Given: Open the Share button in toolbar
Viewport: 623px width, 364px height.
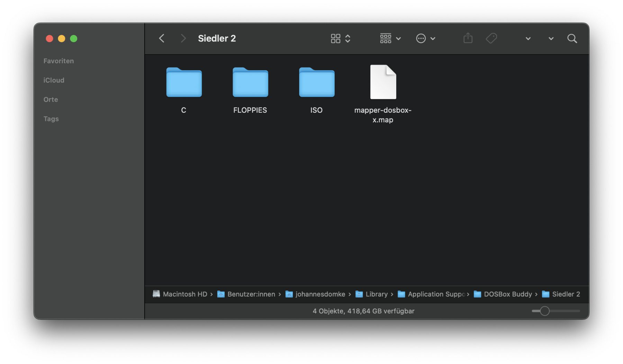Looking at the screenshot, I should coord(468,38).
